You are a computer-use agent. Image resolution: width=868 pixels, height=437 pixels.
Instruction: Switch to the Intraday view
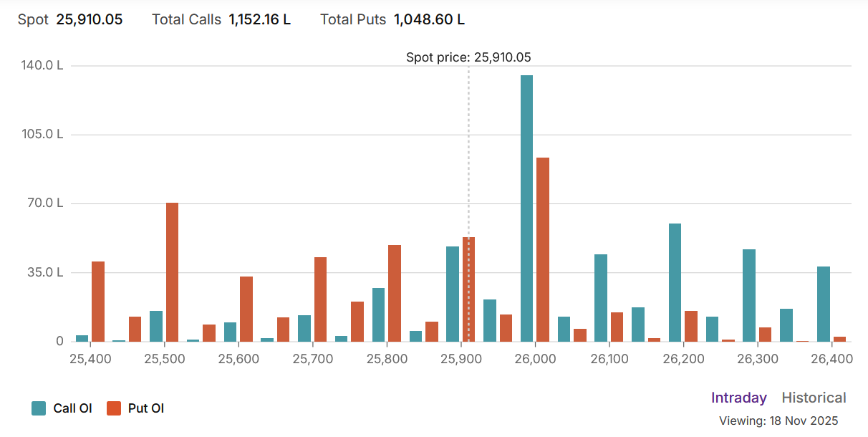click(738, 398)
